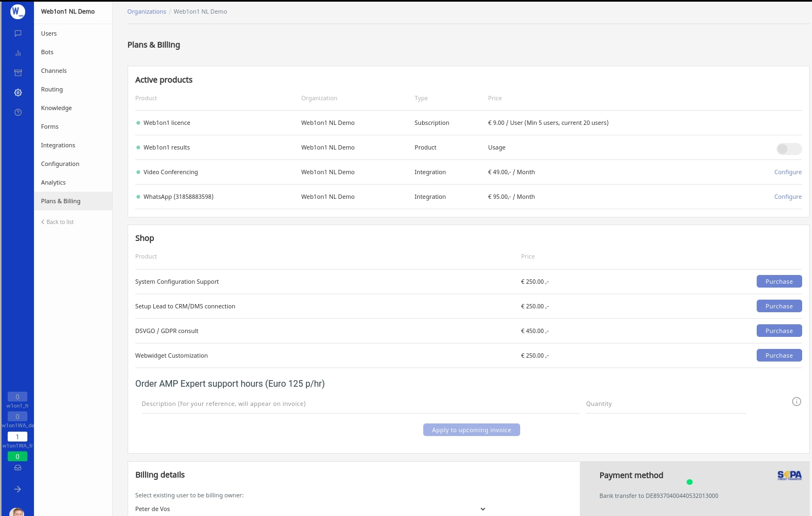
Task: Click the SEPA logo in Payment method
Action: (x=790, y=475)
